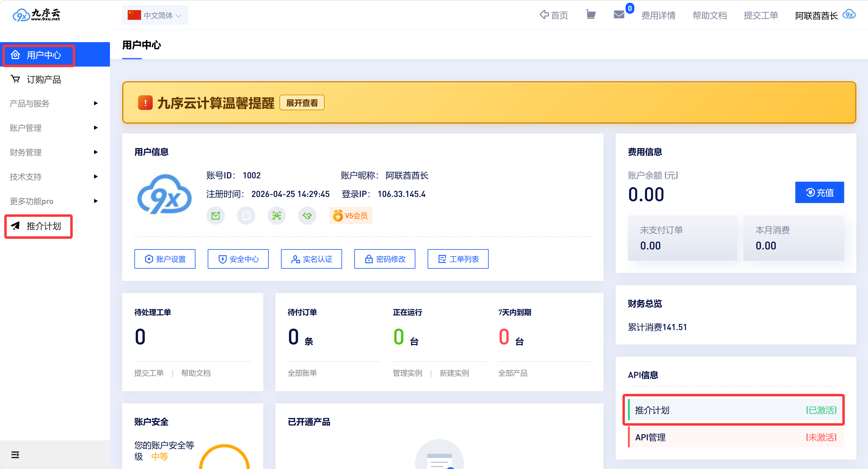The height and width of the screenshot is (469, 868).
Task: Click 管理实例 link
Action: (x=407, y=373)
